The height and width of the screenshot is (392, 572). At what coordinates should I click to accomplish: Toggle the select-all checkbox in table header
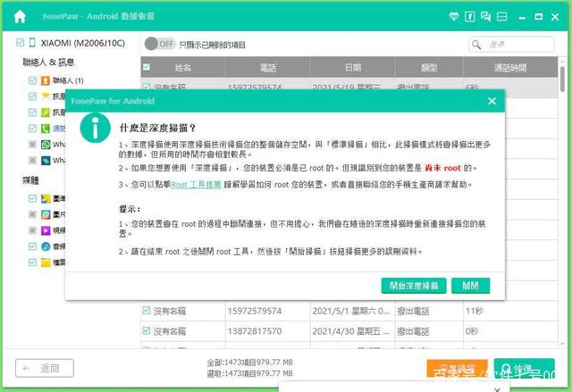(147, 67)
